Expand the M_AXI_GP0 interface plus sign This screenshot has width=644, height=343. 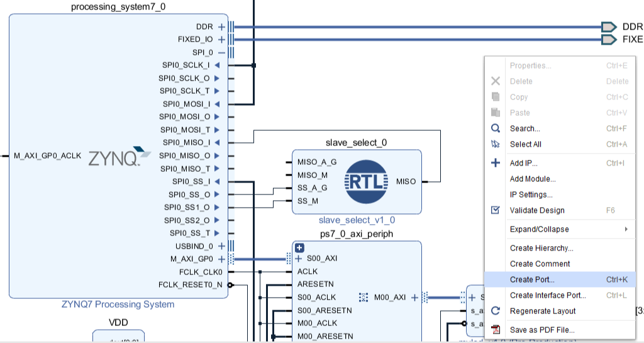point(222,259)
